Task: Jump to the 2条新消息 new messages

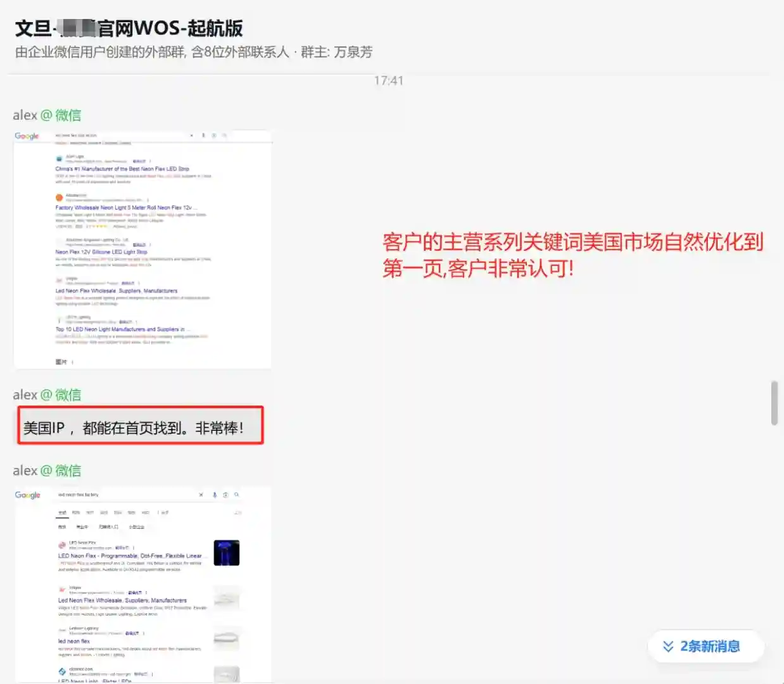Action: (x=709, y=647)
